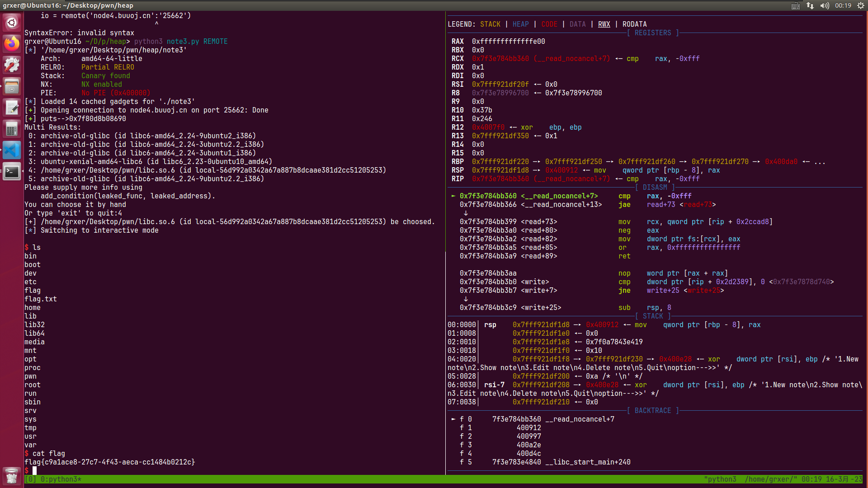Click backtrace frame 3 address 400a2e

529,445
